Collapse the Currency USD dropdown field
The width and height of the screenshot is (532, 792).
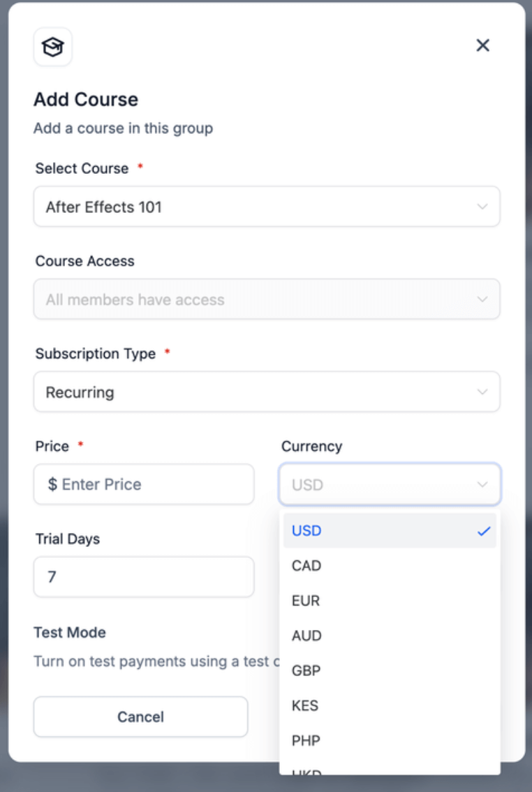(x=390, y=485)
